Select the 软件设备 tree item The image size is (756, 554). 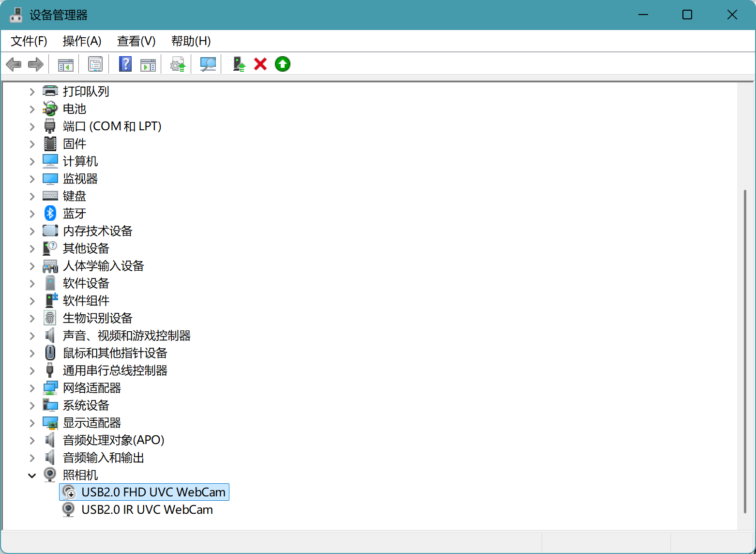pyautogui.click(x=86, y=283)
